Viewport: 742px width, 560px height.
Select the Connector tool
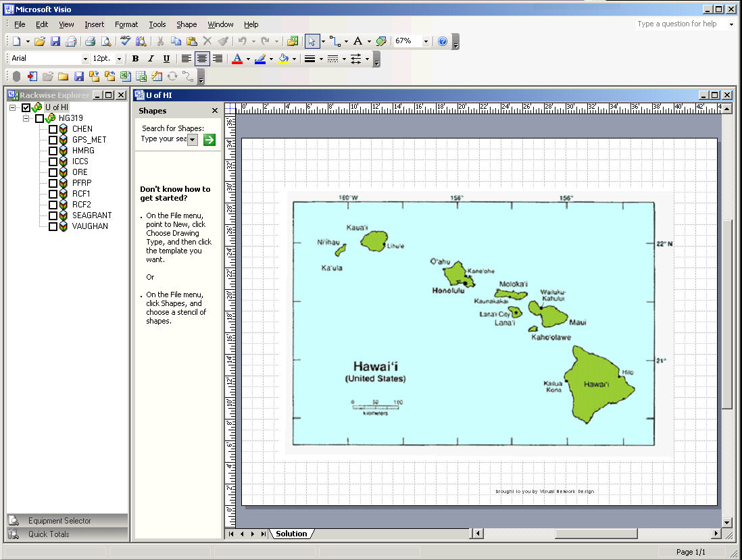tap(335, 41)
